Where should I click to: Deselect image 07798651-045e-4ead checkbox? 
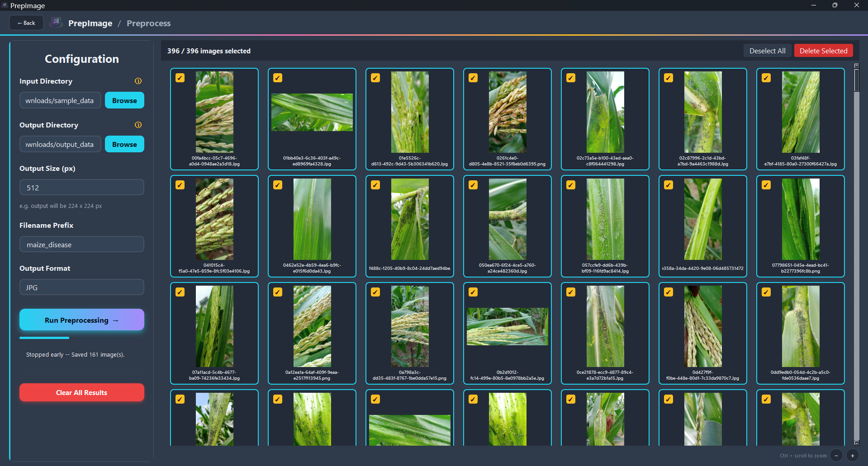(x=766, y=185)
